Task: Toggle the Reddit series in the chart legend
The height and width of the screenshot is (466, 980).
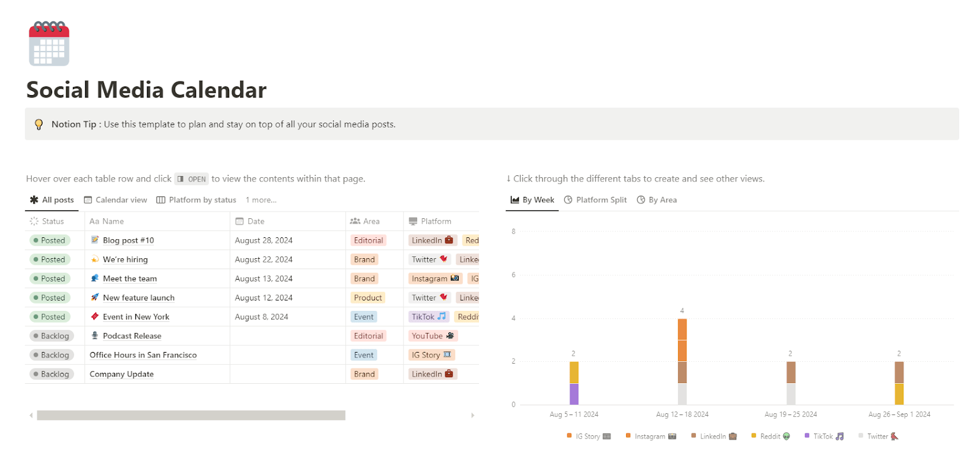Action: coord(771,437)
